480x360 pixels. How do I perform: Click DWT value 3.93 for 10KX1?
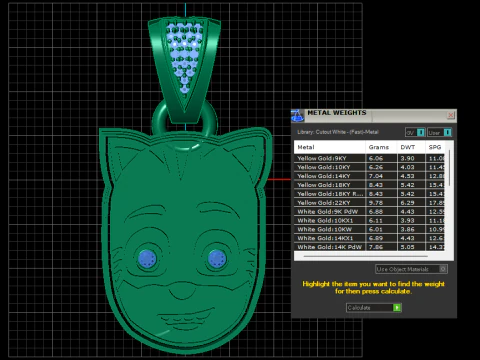(x=407, y=220)
